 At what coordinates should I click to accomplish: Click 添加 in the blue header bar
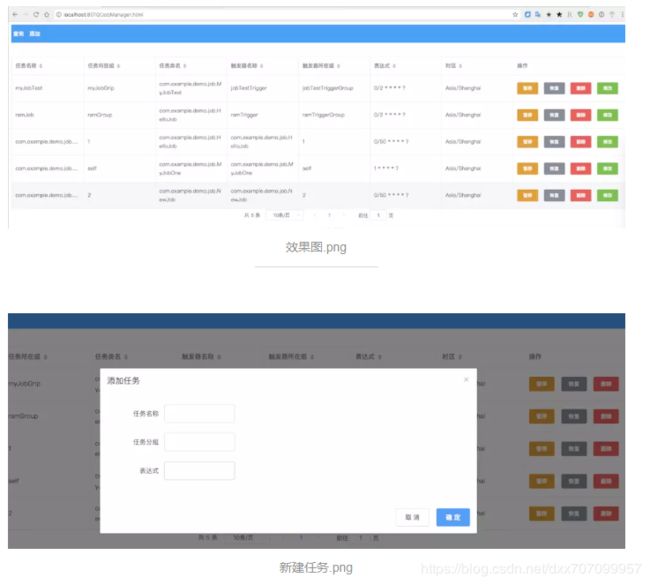pos(35,34)
